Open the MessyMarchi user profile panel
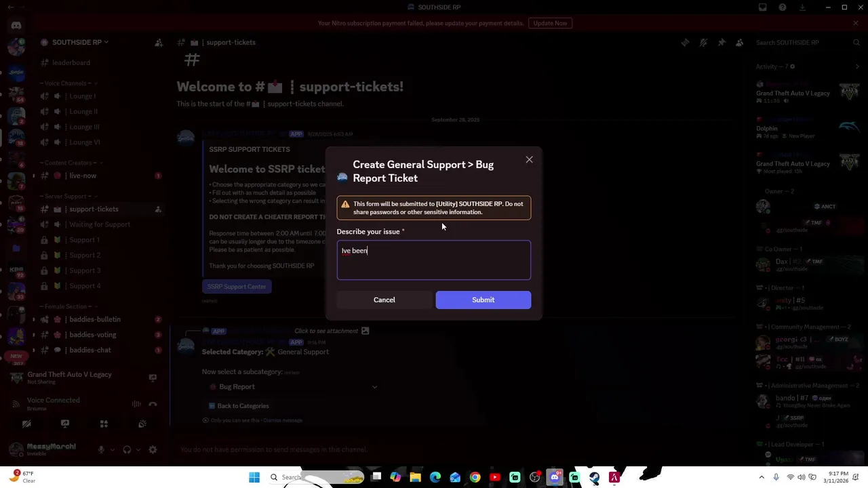This screenshot has height=488, width=868. 47,449
